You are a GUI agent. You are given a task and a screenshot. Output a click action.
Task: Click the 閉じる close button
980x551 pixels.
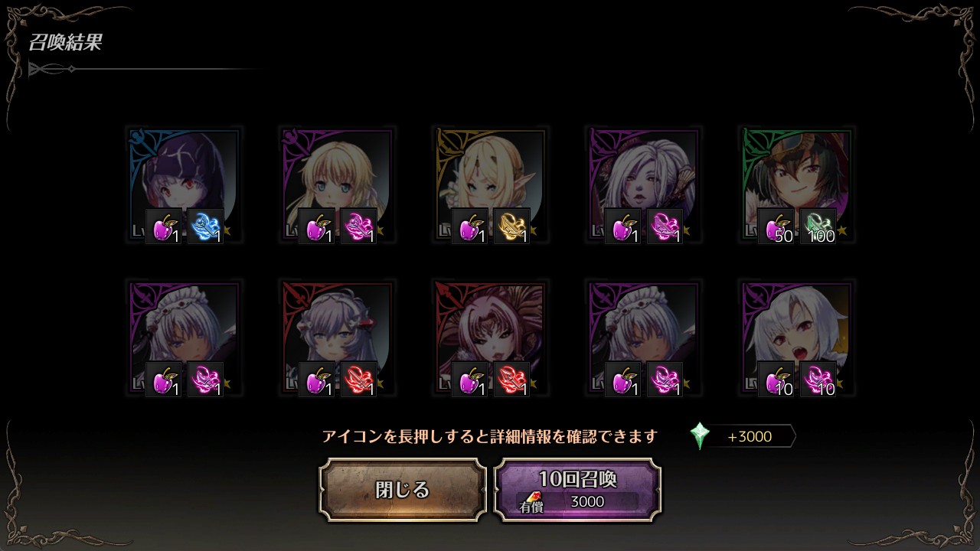coord(403,490)
